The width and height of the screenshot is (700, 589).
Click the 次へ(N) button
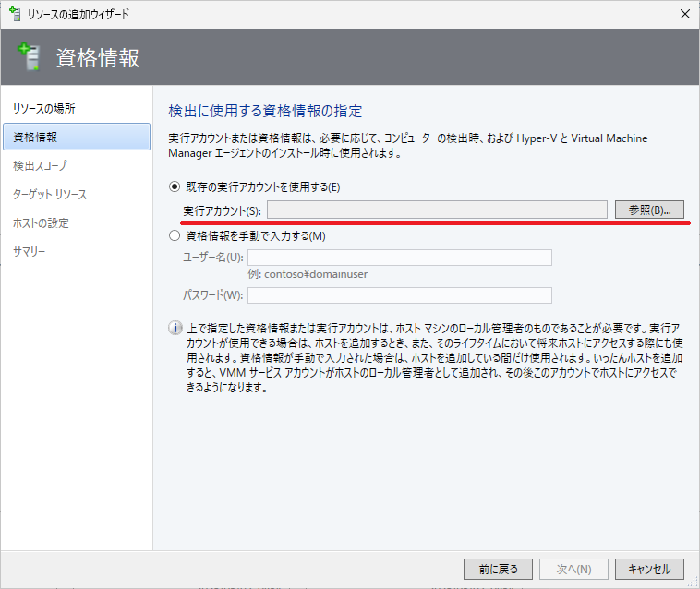tap(573, 569)
